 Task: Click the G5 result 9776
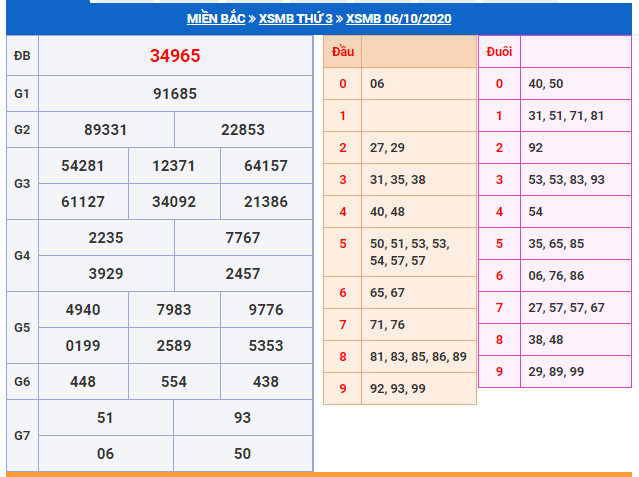[266, 310]
